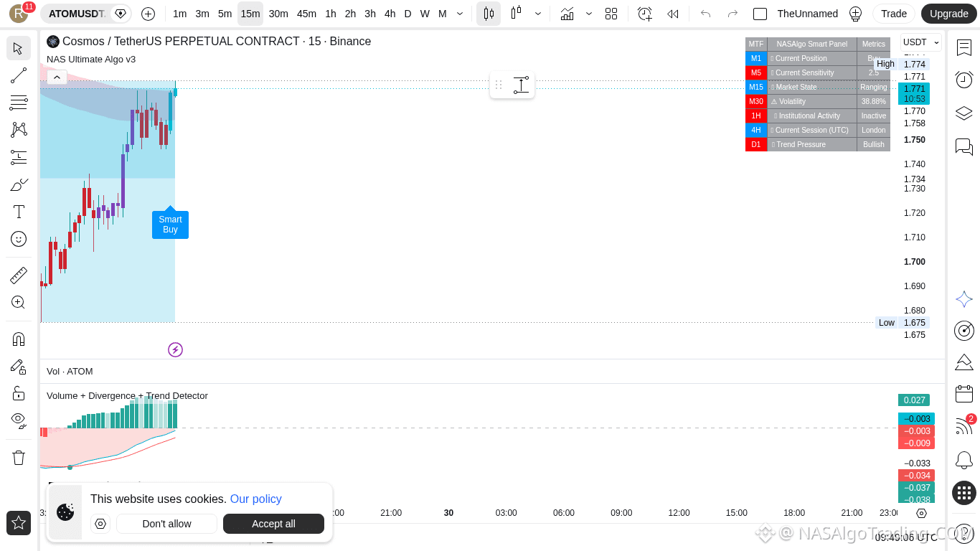
Task: Open the text annotation tool
Action: point(19,212)
